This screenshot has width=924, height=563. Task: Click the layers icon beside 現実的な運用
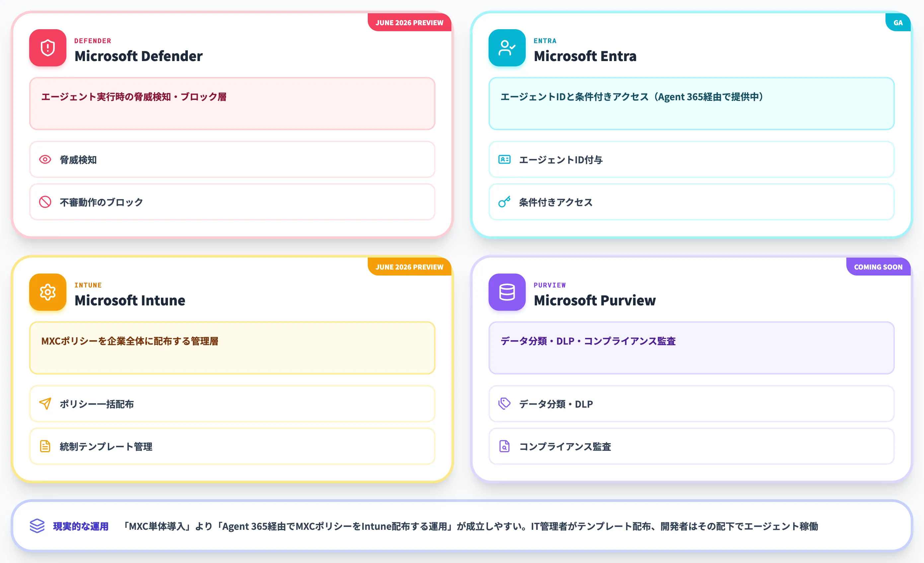(37, 525)
